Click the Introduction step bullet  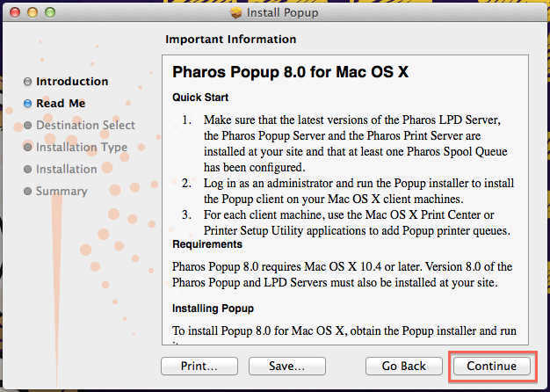[27, 82]
